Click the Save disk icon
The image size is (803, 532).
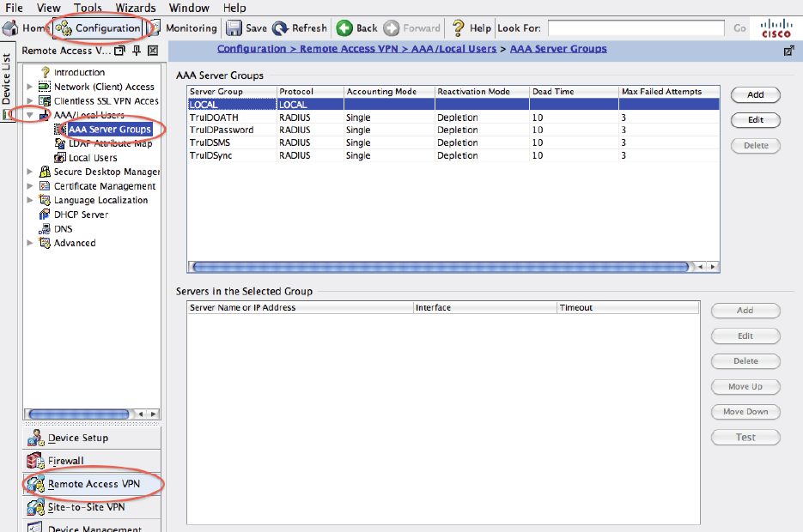(234, 28)
